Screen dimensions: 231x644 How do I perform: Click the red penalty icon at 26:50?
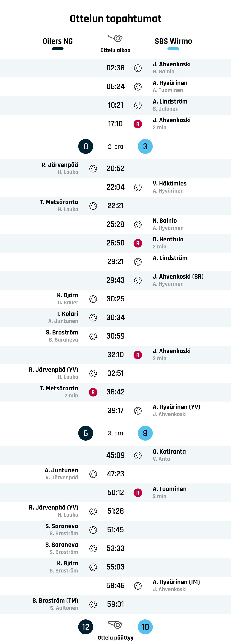138,243
